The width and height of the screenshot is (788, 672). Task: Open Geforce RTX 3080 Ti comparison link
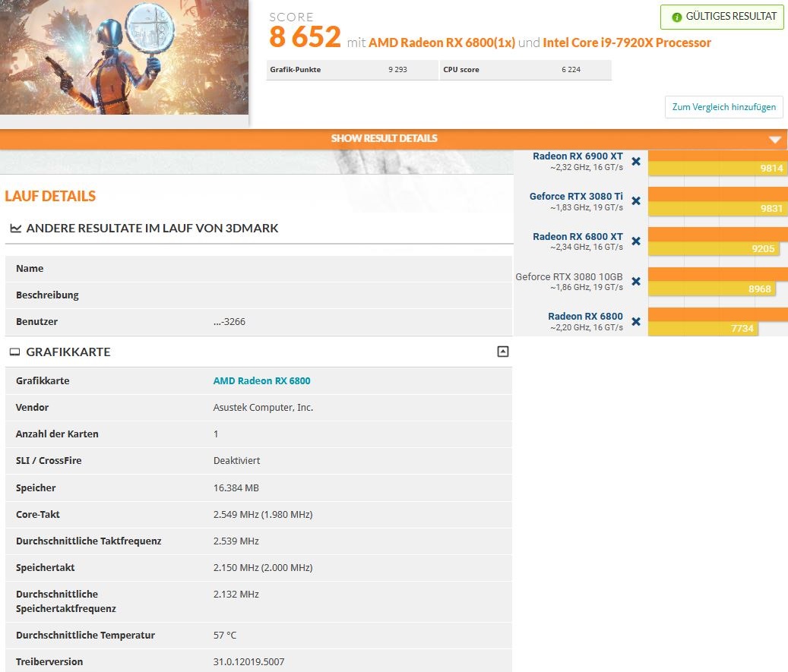576,197
